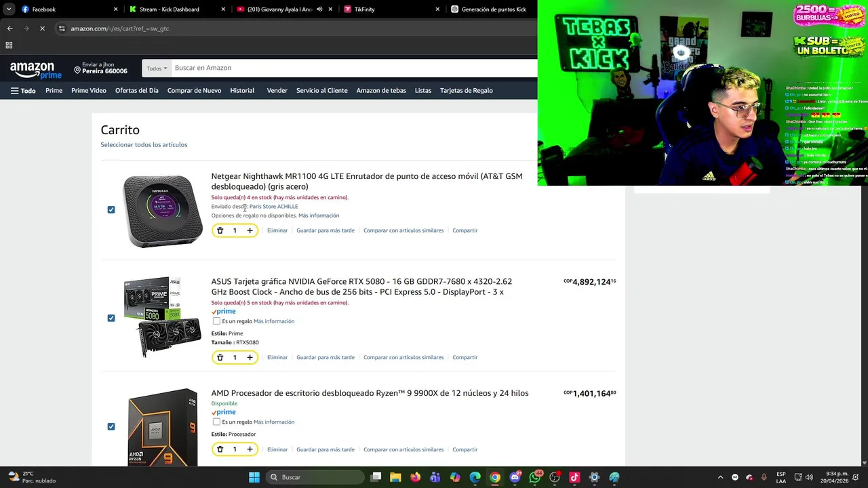The width and height of the screenshot is (868, 488).
Task: Click trash icon for ASUS RTX 5080 quantity
Action: pos(220,357)
